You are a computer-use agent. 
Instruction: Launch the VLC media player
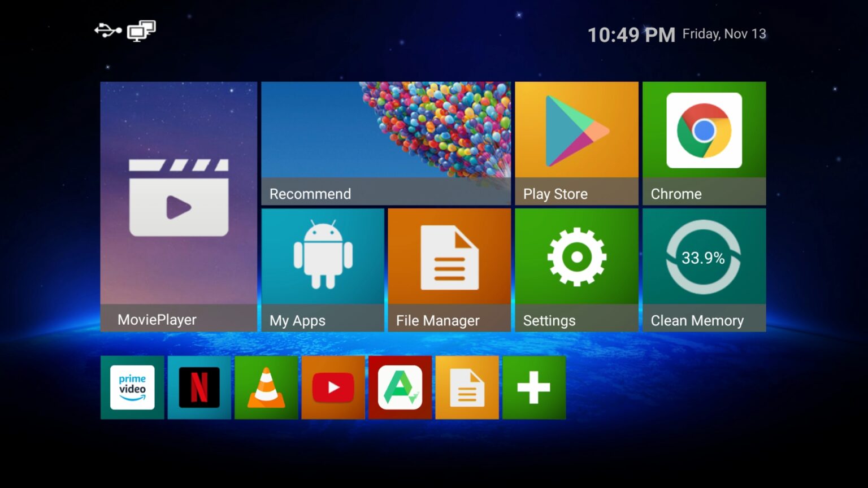click(x=266, y=387)
